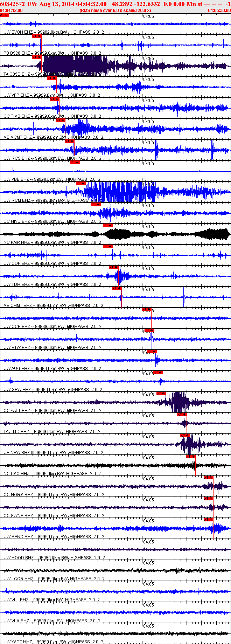Select the arrival pick on UW RCS trace

[69, 141]
